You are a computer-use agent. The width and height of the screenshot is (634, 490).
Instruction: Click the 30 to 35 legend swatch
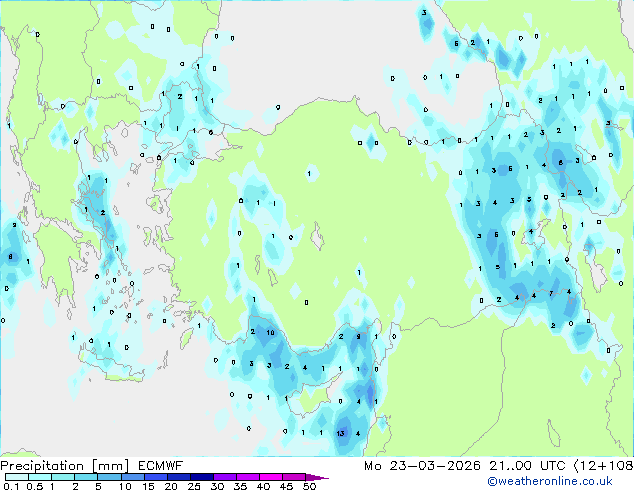[x=224, y=477]
